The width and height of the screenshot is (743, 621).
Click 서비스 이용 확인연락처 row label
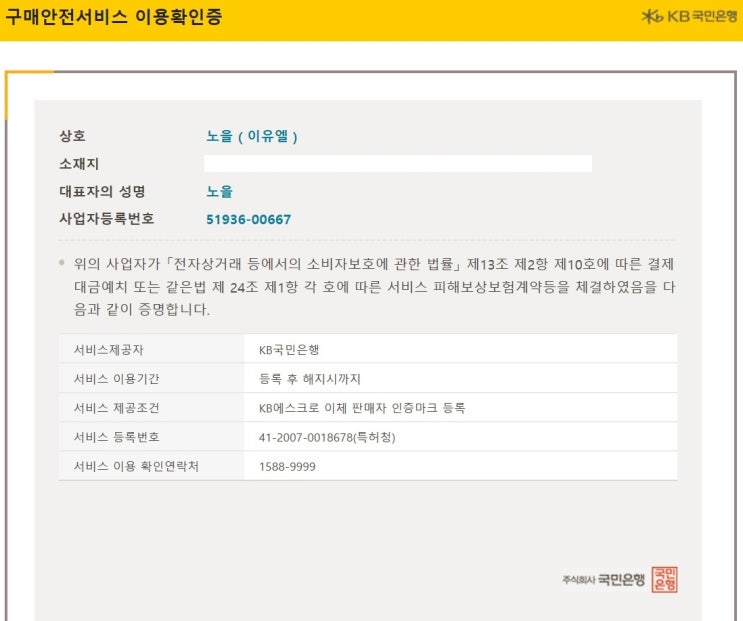click(x=136, y=466)
